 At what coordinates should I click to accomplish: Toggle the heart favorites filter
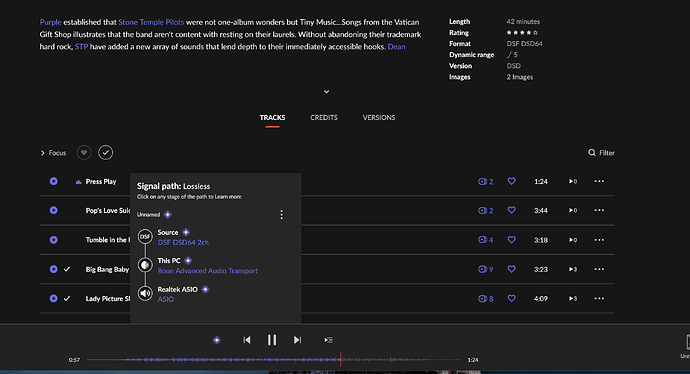[x=84, y=153]
